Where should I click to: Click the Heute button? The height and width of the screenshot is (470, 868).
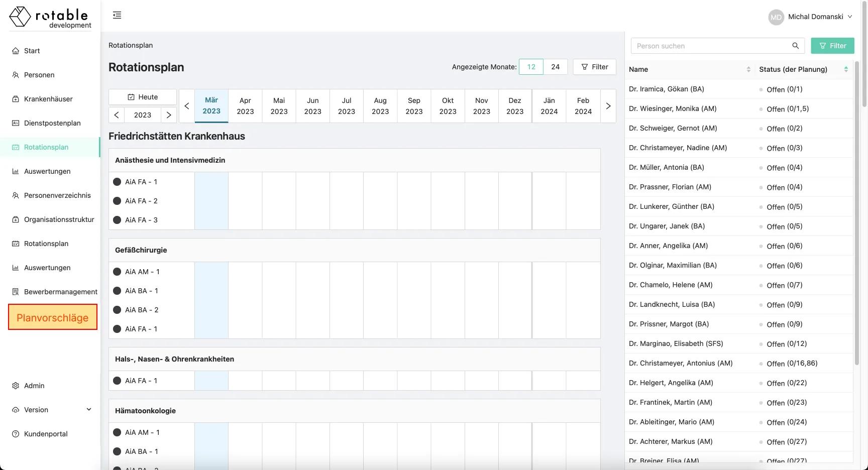click(143, 97)
